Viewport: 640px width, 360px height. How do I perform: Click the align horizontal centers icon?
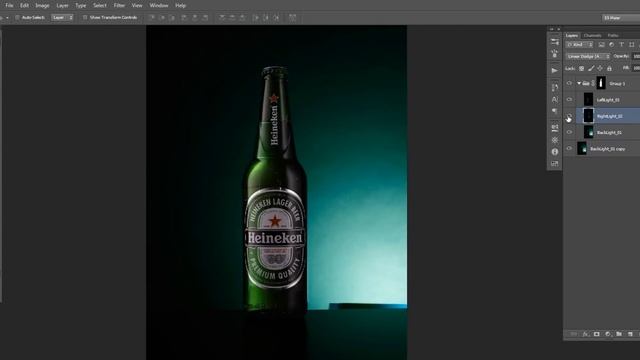coord(195,18)
